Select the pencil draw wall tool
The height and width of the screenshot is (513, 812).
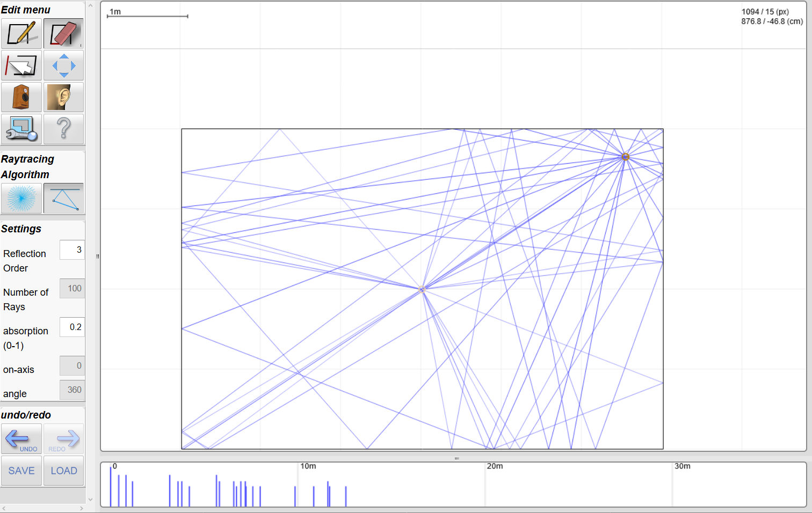click(x=21, y=34)
